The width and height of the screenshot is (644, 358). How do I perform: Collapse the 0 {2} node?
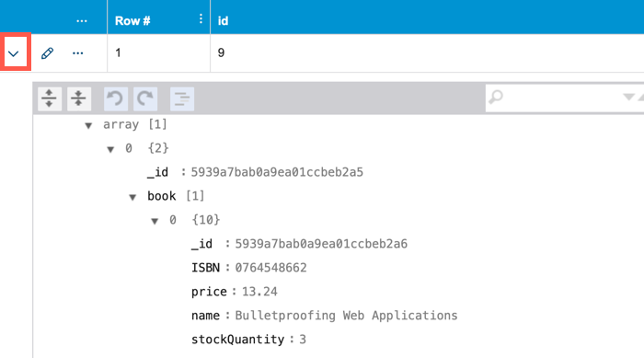(110, 149)
